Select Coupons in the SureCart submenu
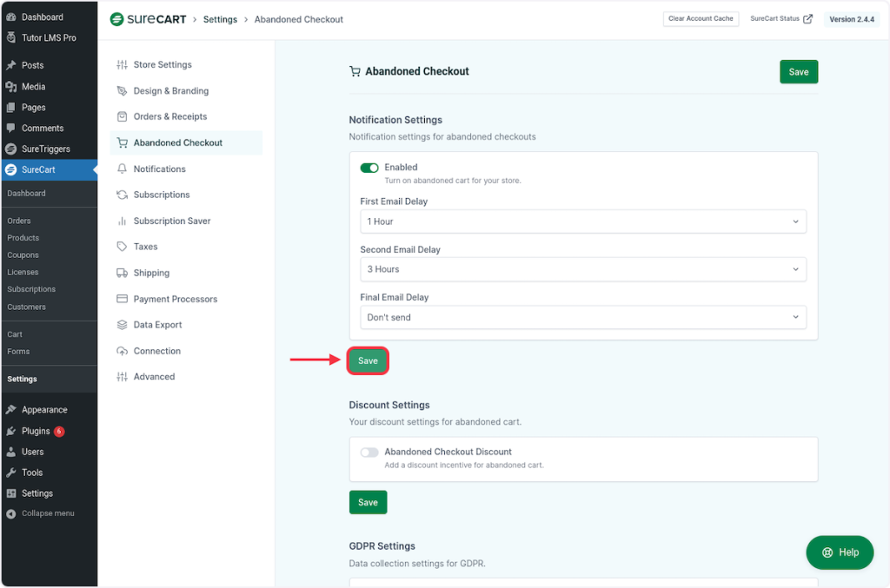Image resolution: width=890 pixels, height=588 pixels. point(23,255)
